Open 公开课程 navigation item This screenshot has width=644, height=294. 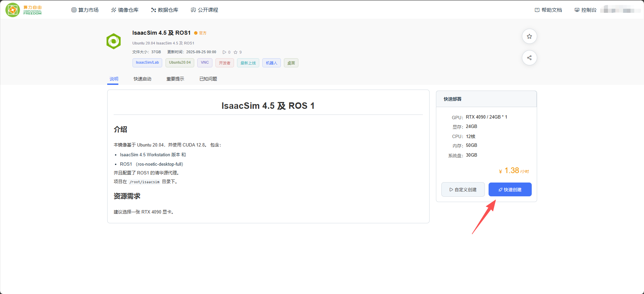[x=204, y=10]
